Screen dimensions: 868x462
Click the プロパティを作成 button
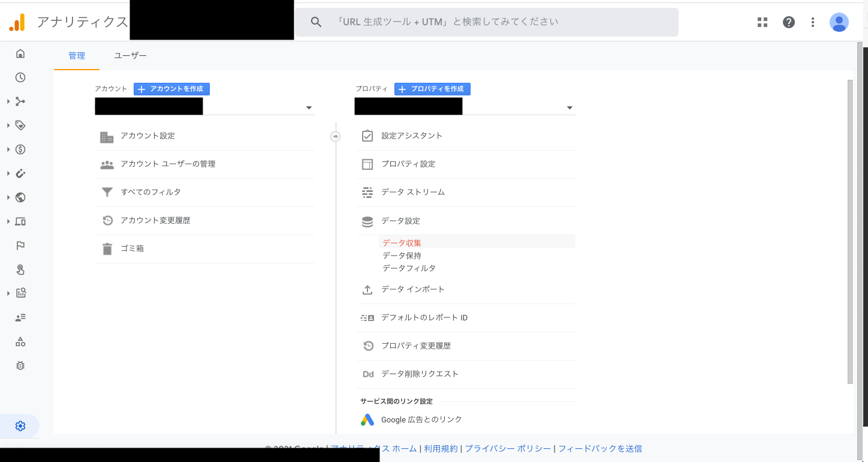(x=432, y=89)
